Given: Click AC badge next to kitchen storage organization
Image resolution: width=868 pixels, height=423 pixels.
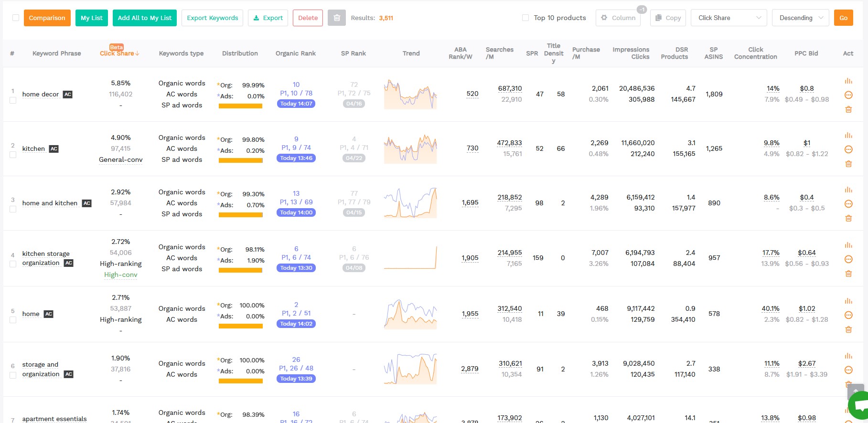Looking at the screenshot, I should pos(69,263).
